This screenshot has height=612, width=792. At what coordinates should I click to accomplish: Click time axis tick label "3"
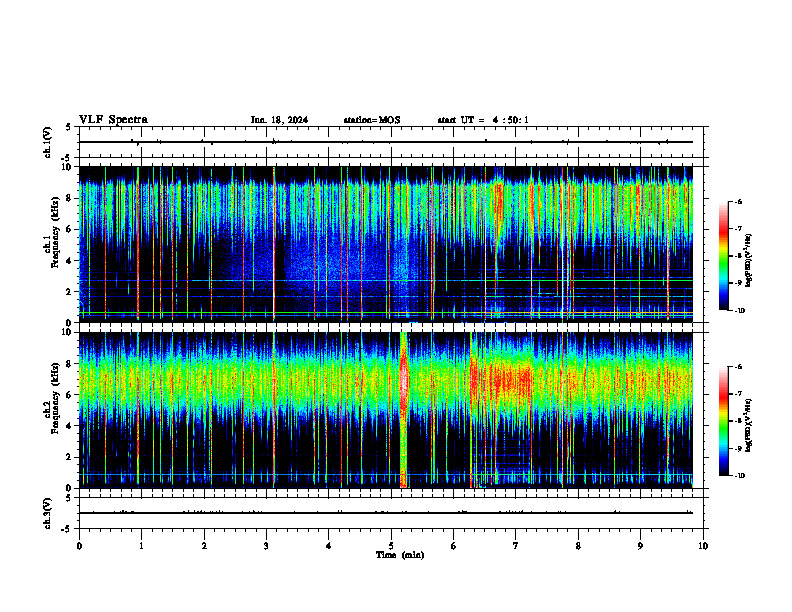tap(266, 546)
